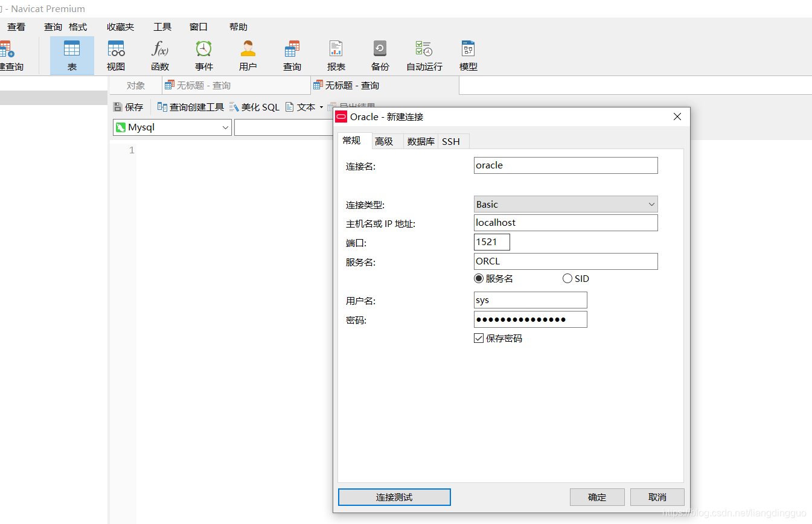Open the Favorites (收藏夹) menu
The height and width of the screenshot is (524, 812).
click(121, 27)
